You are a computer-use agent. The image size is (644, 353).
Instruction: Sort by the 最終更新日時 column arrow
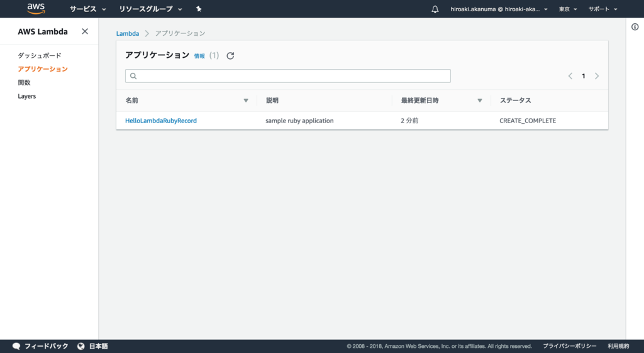pos(479,100)
